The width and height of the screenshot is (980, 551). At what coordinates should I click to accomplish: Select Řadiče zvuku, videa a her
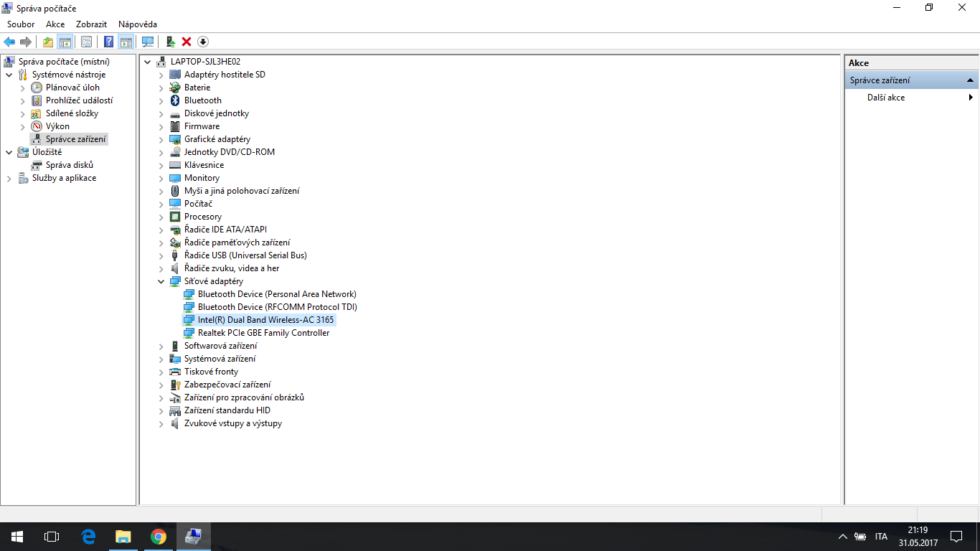232,268
